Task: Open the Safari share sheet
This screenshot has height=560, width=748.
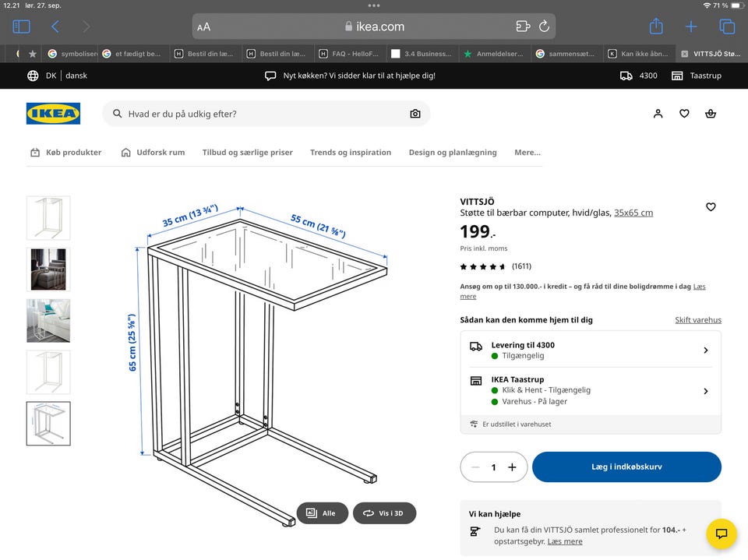Action: click(x=656, y=26)
